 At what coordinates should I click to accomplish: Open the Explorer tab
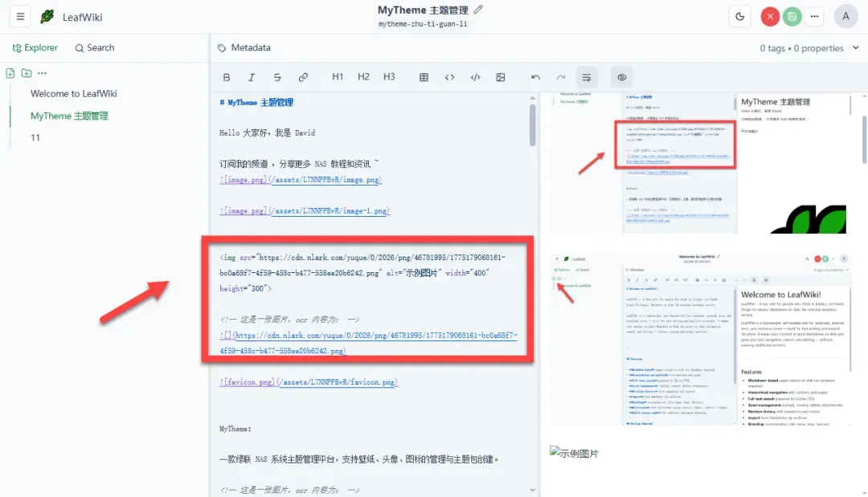point(35,47)
